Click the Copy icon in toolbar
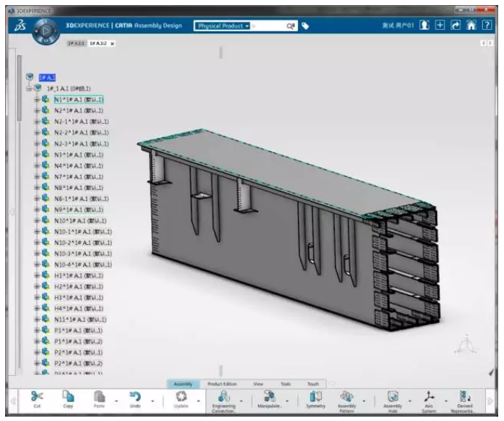This screenshot has height=421, width=504. [x=68, y=396]
